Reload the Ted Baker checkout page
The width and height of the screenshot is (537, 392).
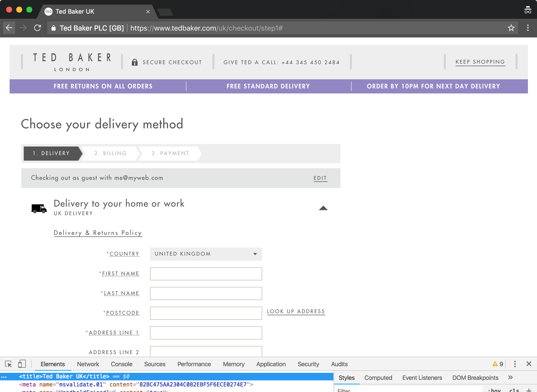click(38, 28)
